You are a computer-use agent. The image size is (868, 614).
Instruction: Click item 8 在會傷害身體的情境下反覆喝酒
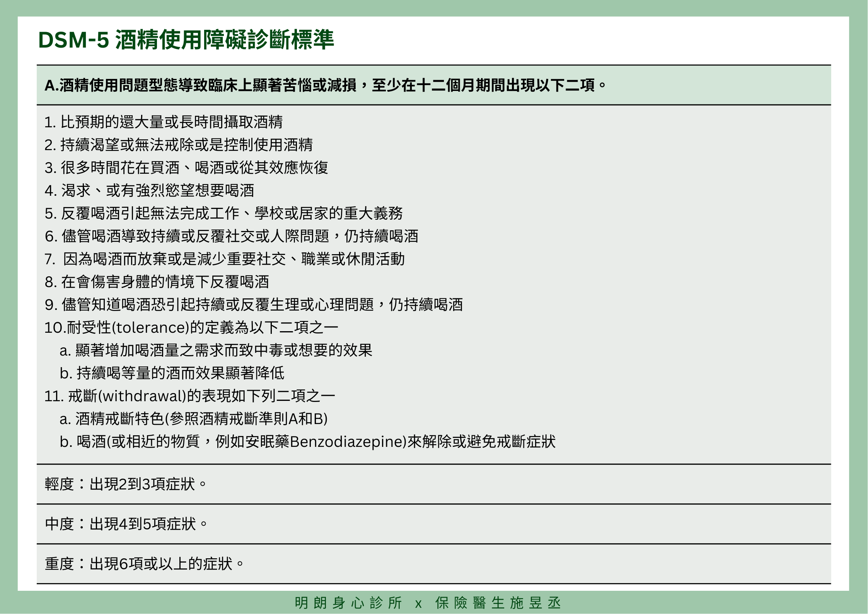(157, 282)
